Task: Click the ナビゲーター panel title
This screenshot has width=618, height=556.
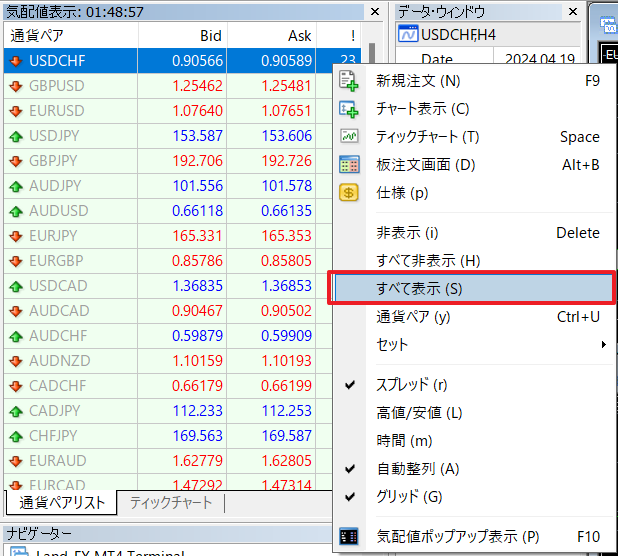Action: coord(39,534)
